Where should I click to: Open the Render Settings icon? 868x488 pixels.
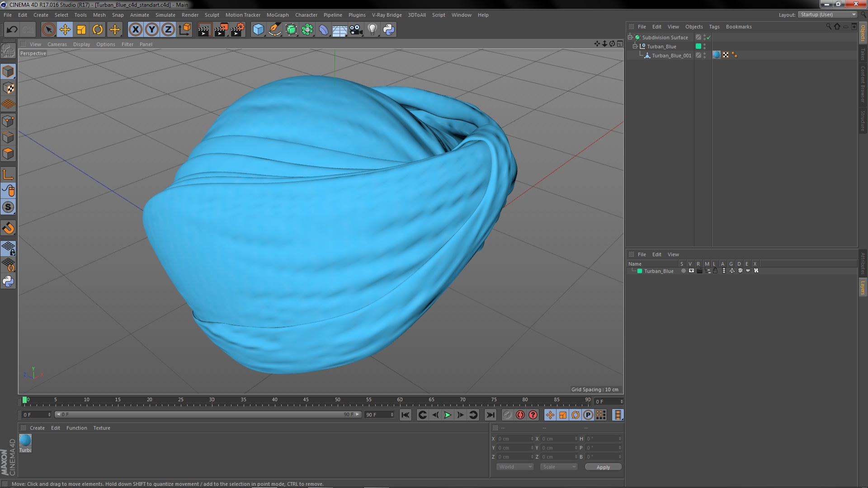coord(237,30)
